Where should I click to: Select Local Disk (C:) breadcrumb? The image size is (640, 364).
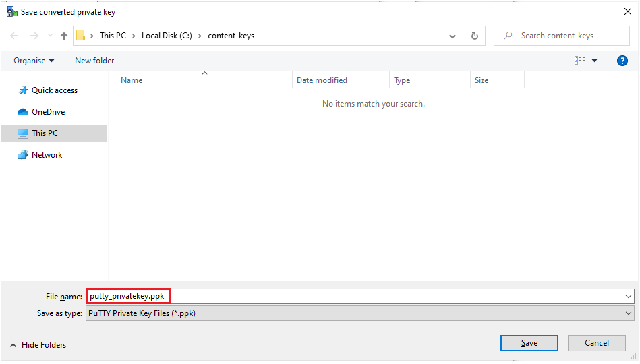(167, 36)
